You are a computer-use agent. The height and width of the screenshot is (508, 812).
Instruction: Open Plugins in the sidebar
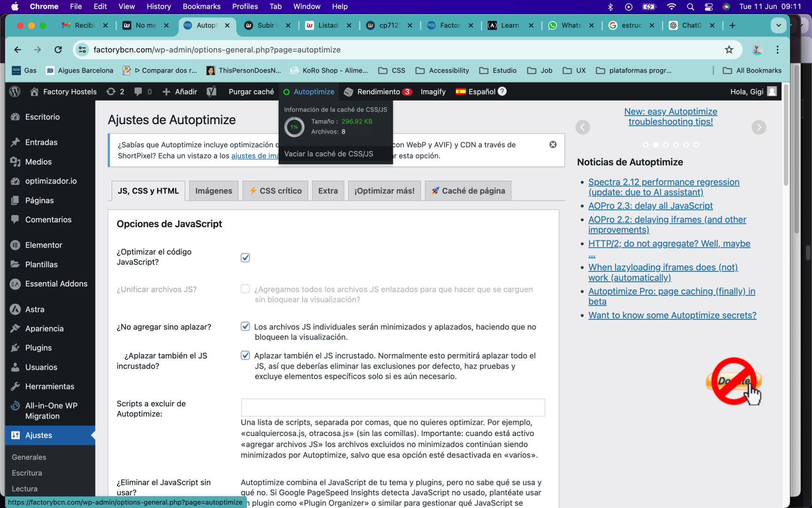[x=39, y=348]
